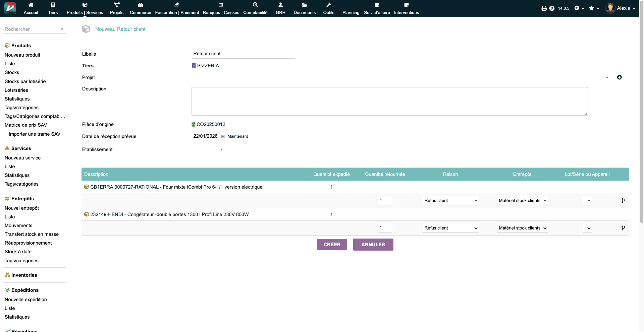Open the calendar date picker icon

tap(223, 136)
